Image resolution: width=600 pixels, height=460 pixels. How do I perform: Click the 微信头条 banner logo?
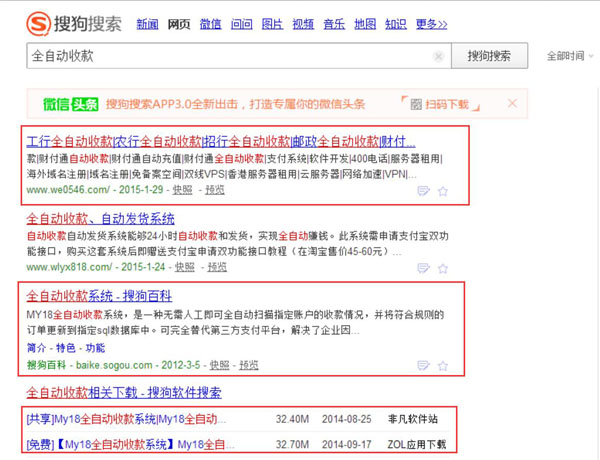pyautogui.click(x=71, y=104)
